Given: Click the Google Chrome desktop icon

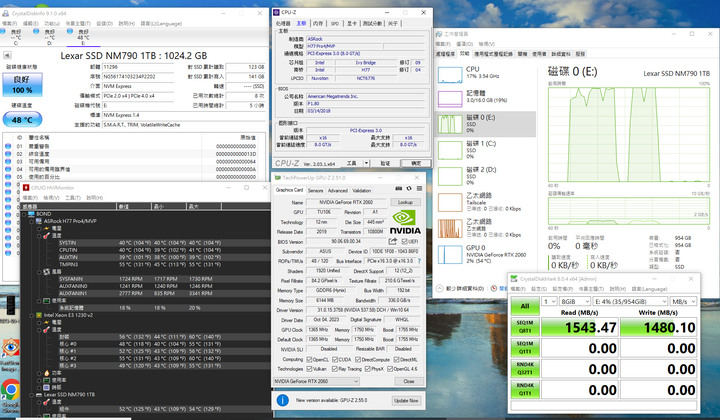Looking at the screenshot, I should 10,391.
